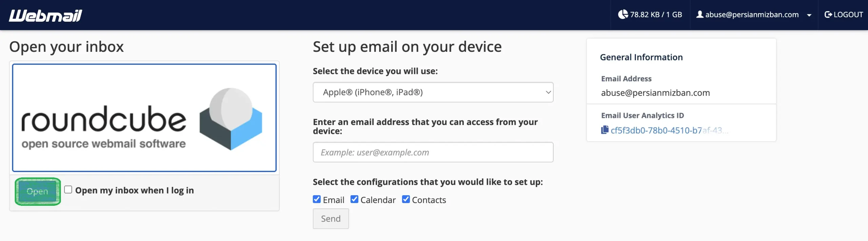The width and height of the screenshot is (868, 241).
Task: Click the 78.82 KB / 1 GB usage text
Action: click(656, 15)
